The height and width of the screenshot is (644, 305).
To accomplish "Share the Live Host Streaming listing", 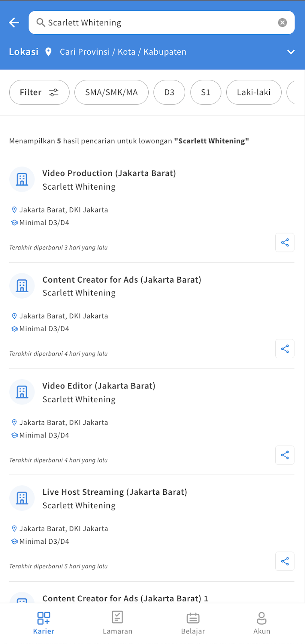I will [x=285, y=561].
